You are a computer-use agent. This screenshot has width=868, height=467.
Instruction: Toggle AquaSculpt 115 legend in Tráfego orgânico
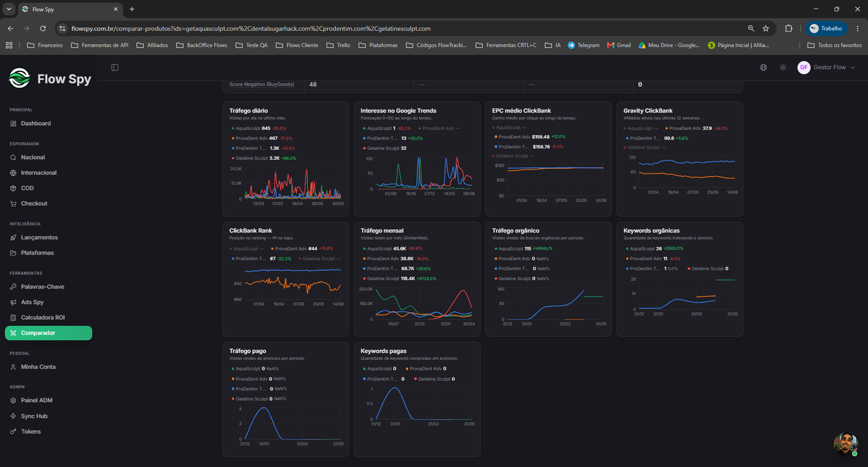pos(523,249)
